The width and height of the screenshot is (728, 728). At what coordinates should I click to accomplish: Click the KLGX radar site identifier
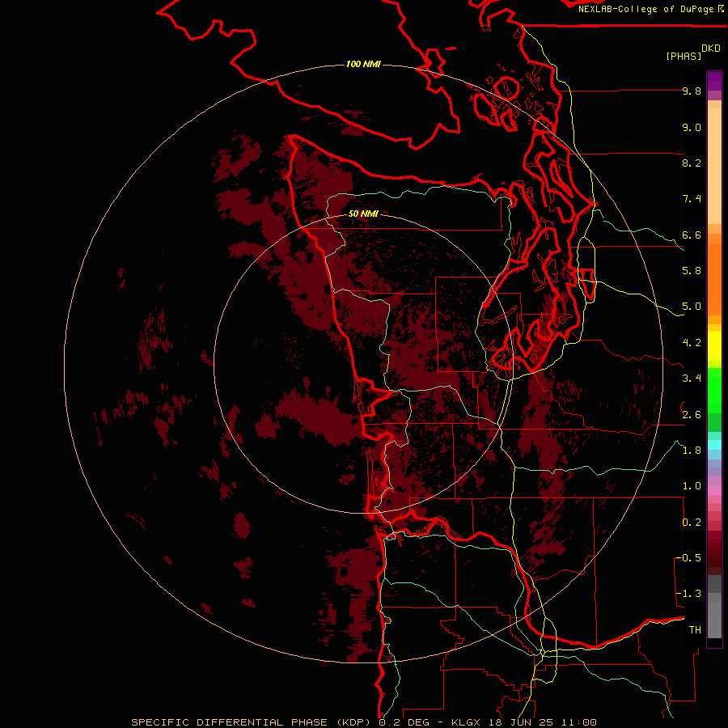(465, 722)
